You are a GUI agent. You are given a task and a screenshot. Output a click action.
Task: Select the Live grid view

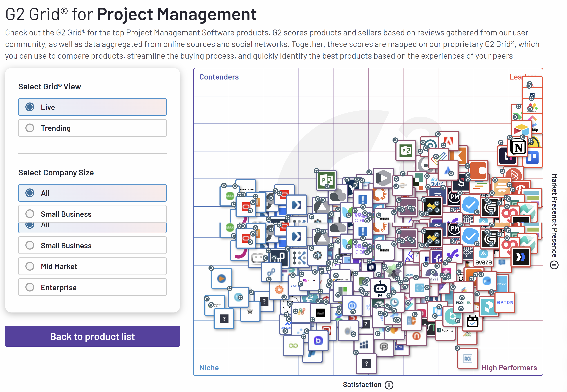[92, 107]
